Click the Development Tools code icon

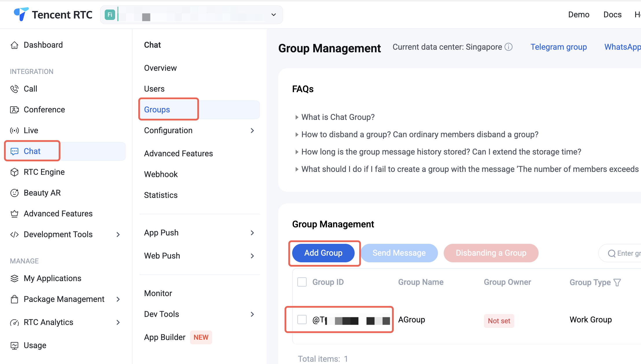[x=14, y=235]
